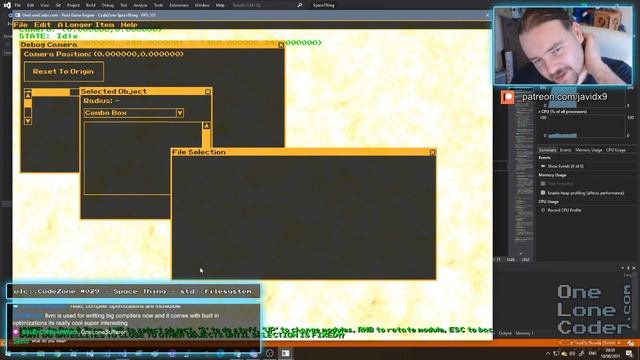Click the search magnifier icon

click(300, 5)
